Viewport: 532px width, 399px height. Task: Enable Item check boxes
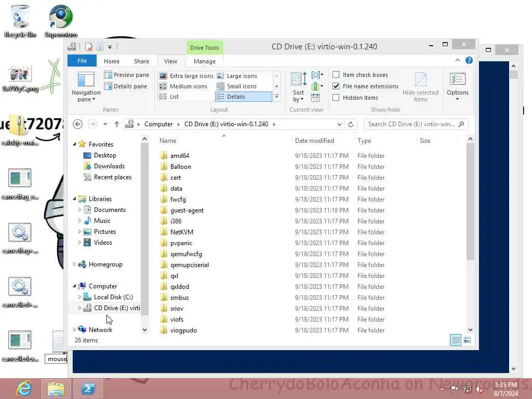pyautogui.click(x=336, y=75)
